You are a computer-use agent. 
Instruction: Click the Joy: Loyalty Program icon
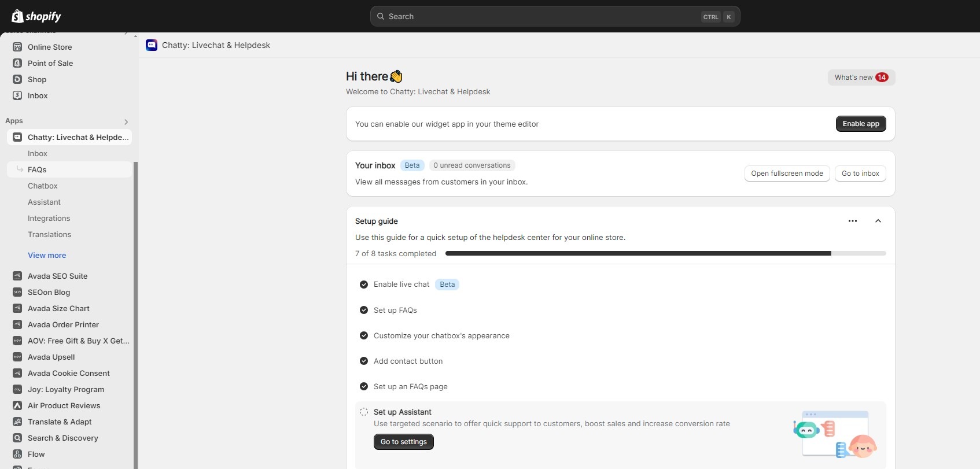(x=17, y=389)
